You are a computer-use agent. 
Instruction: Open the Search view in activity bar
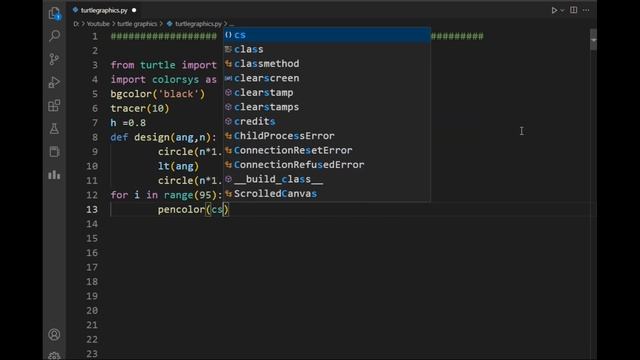click(54, 36)
